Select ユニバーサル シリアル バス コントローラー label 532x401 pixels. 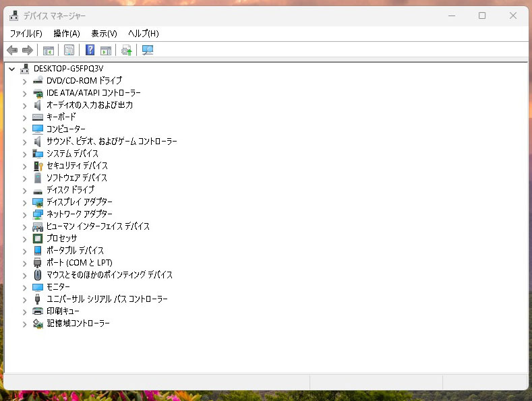coord(107,299)
